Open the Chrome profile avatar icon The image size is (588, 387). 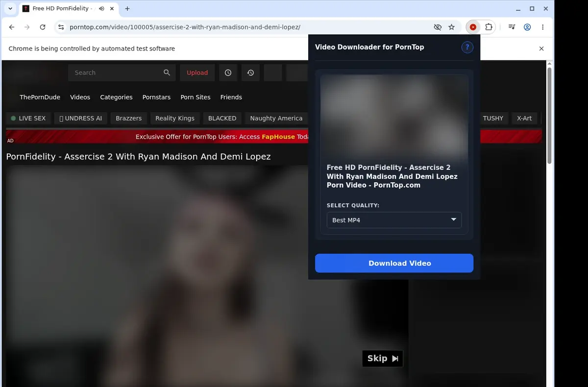[527, 27]
